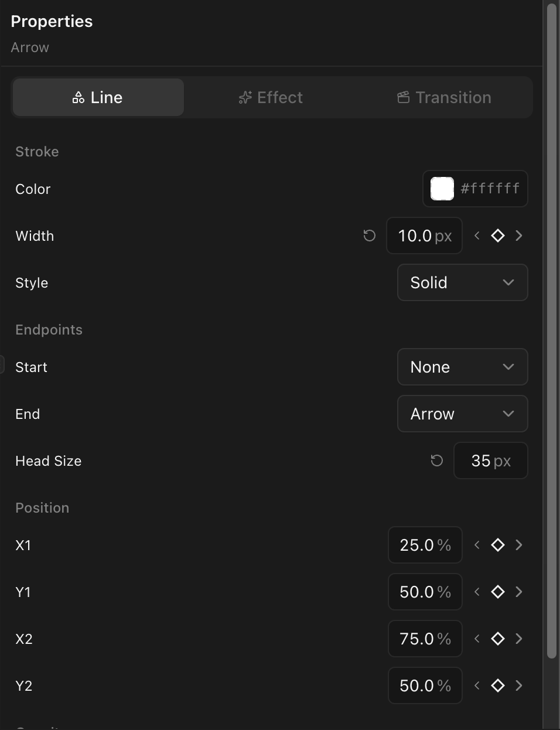Open the End endpoint dropdown set to Arrow
The image size is (560, 730).
click(x=462, y=414)
